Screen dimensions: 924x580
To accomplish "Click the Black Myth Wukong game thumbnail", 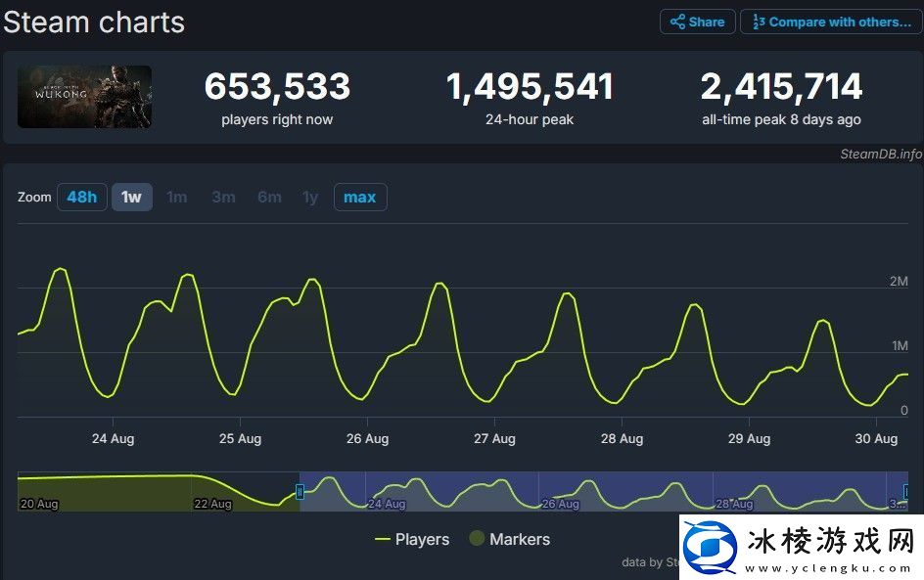I will coord(84,96).
